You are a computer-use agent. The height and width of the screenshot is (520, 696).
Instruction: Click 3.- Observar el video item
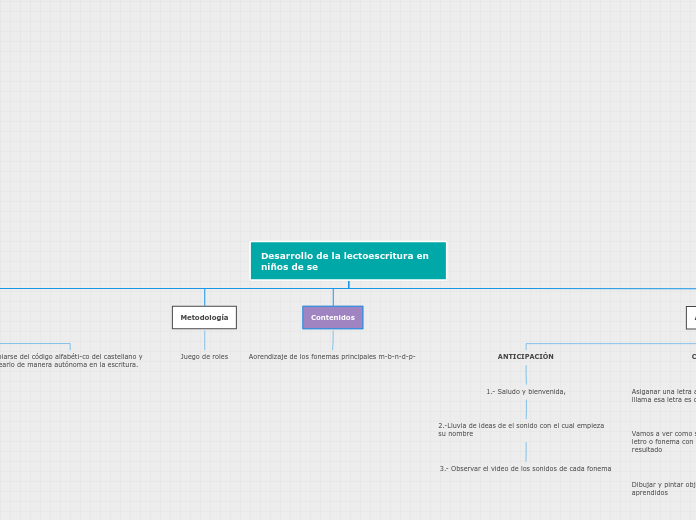coord(526,468)
